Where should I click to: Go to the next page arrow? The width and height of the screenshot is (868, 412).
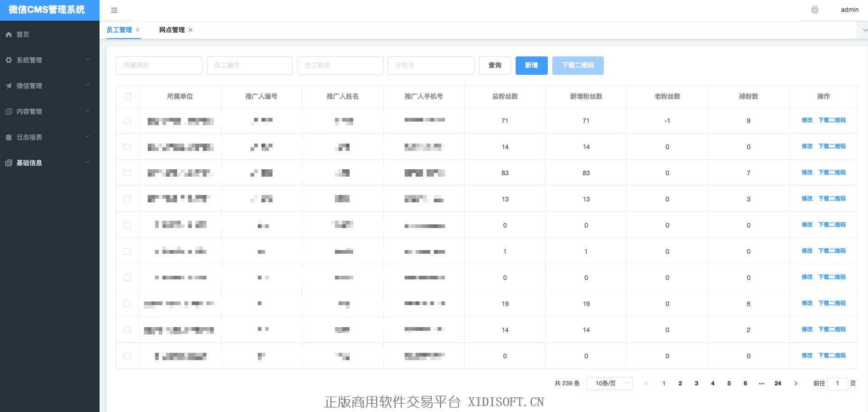pos(796,384)
